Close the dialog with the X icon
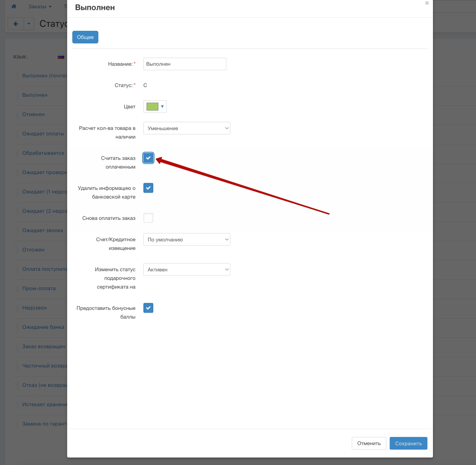 click(x=427, y=3)
